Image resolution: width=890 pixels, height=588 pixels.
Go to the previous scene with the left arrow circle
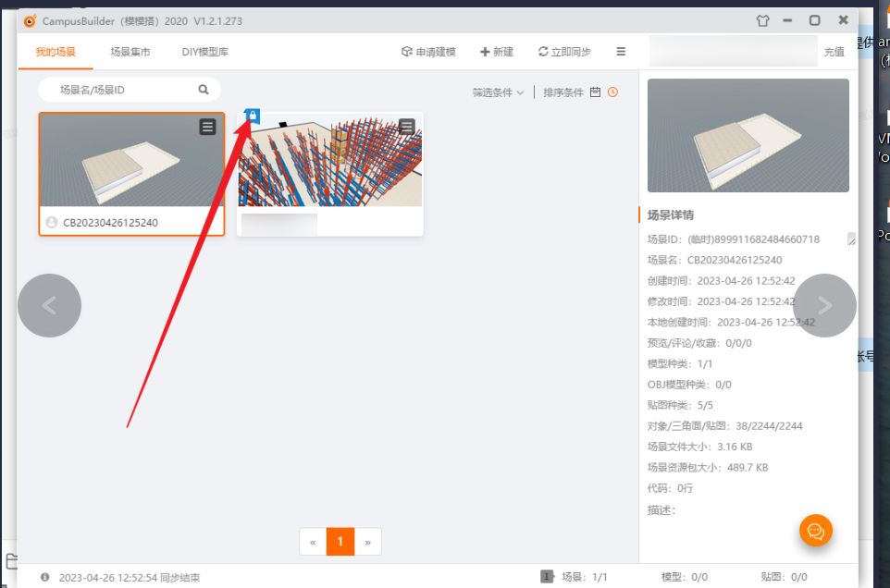[x=49, y=306]
